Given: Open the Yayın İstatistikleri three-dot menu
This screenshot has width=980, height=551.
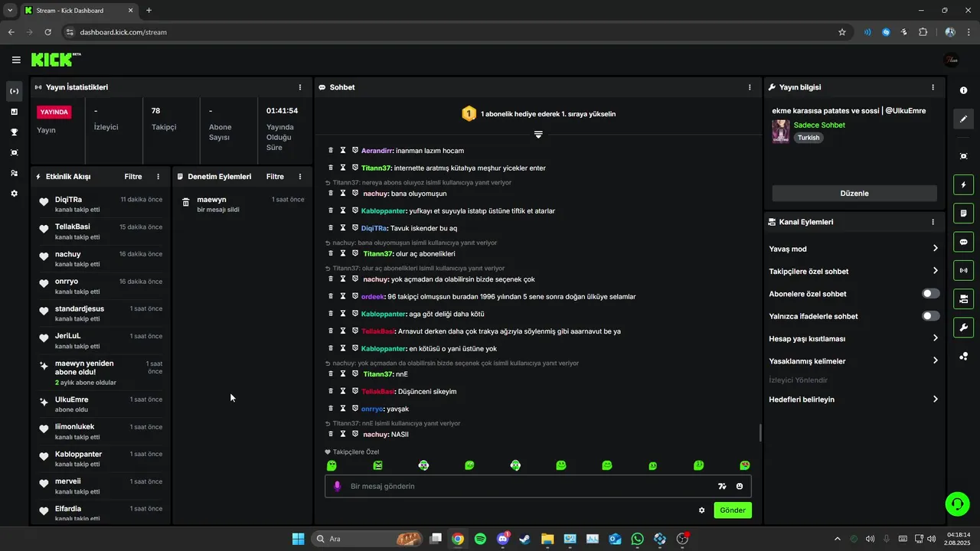Looking at the screenshot, I should coord(300,87).
